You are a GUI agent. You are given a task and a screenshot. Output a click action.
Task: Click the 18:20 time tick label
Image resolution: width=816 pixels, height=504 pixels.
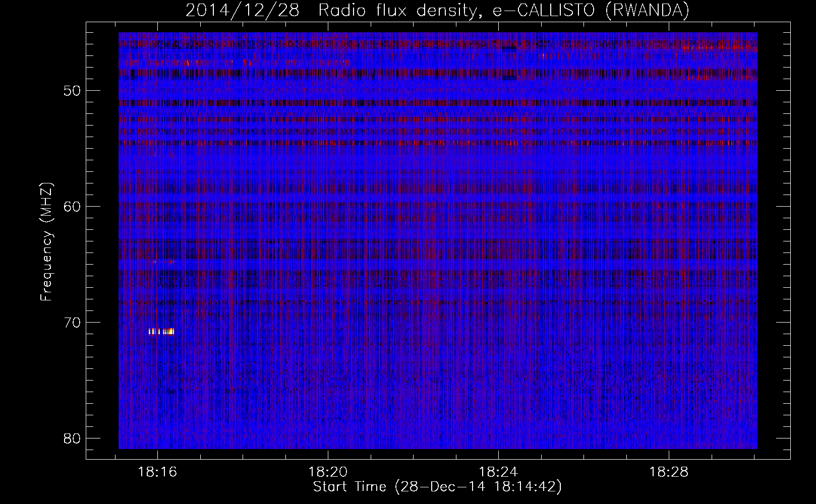328,472
